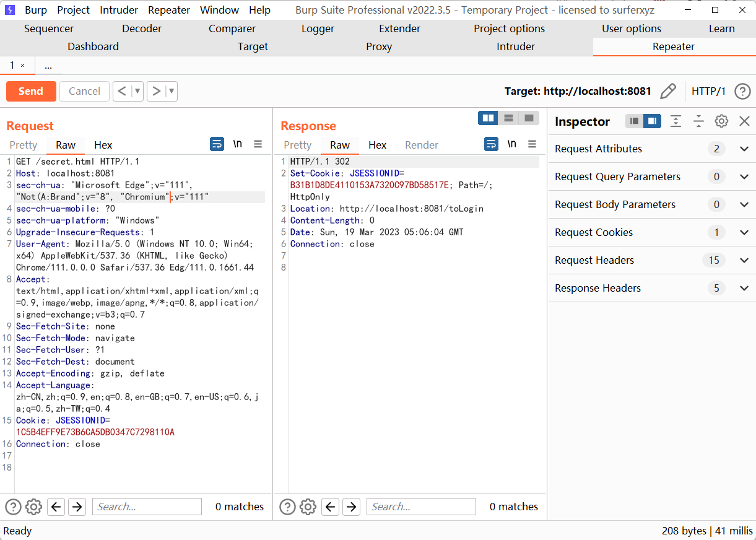Go back in Repeater history
Image resolution: width=756 pixels, height=540 pixels.
coord(122,91)
